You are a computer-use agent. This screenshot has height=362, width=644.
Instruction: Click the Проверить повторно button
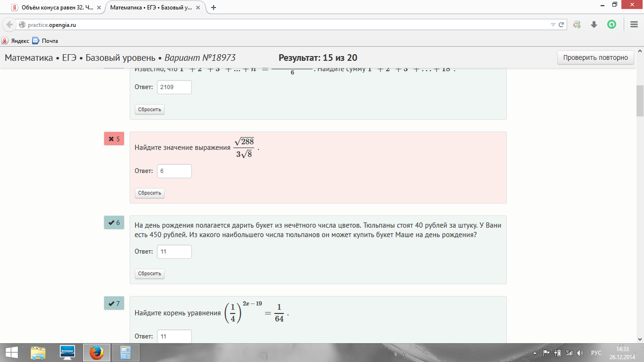(x=596, y=58)
